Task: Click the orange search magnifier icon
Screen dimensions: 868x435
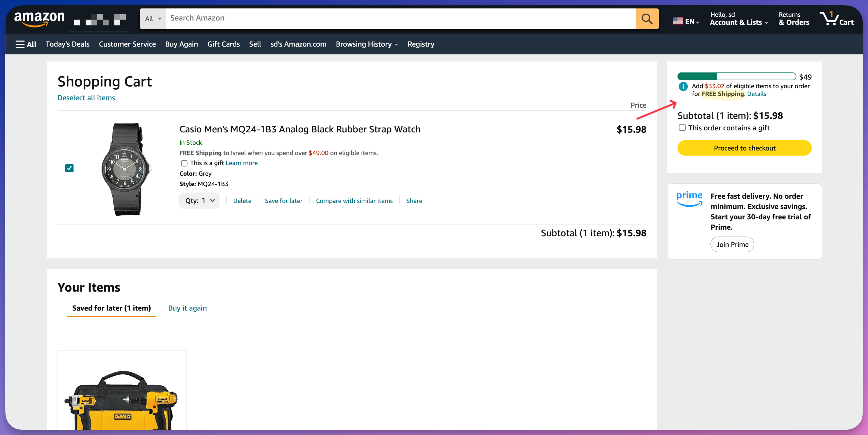Action: (x=647, y=19)
